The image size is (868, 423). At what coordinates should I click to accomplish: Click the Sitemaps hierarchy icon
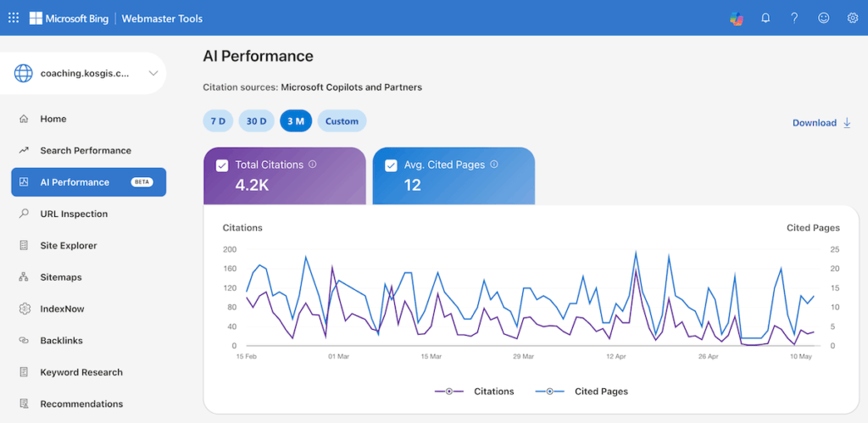tap(23, 277)
